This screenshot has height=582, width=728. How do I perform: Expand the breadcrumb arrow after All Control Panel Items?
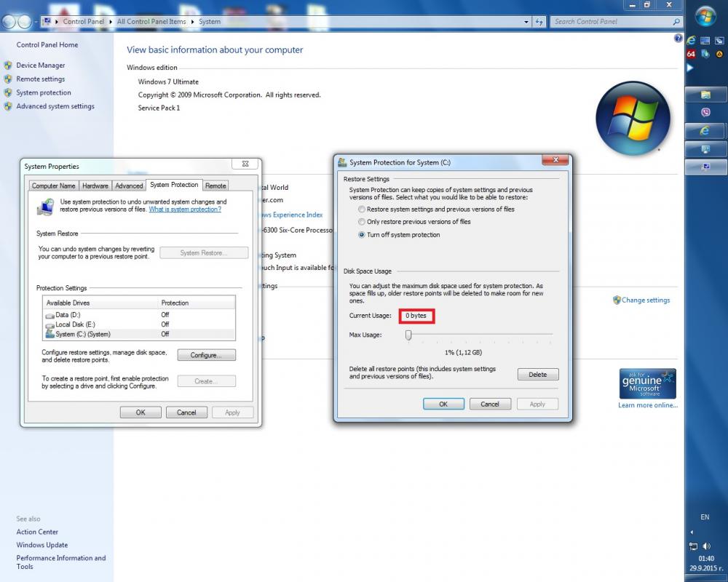click(x=192, y=22)
